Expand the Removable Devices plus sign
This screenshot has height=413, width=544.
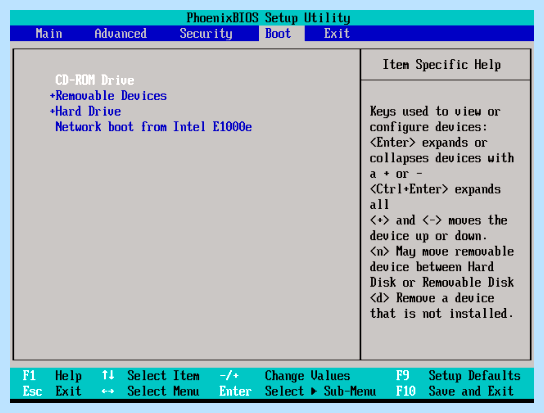click(52, 95)
